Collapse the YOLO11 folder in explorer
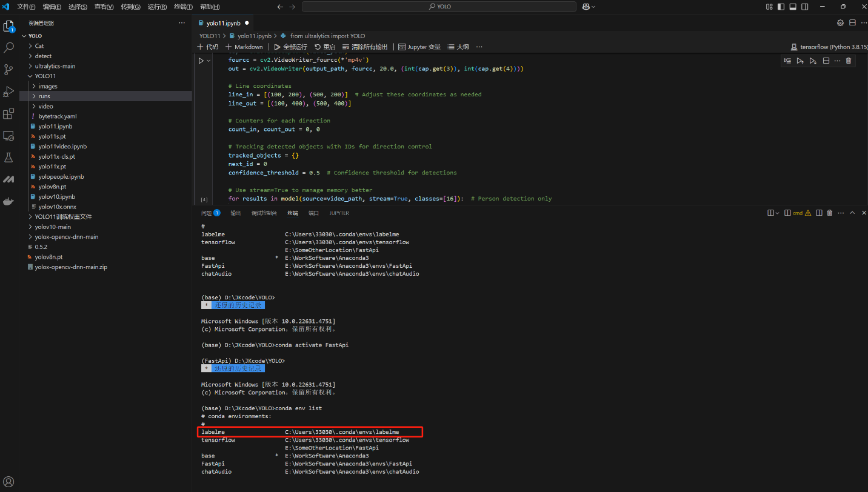The width and height of the screenshot is (868, 492). coord(45,76)
